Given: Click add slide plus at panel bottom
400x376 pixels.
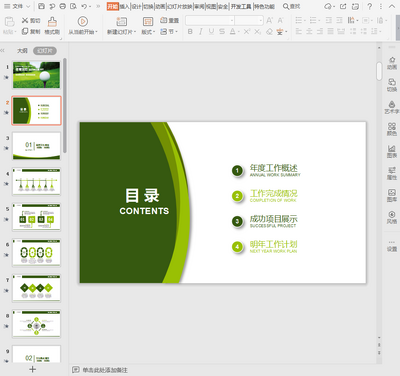Looking at the screenshot, I should [x=32, y=369].
